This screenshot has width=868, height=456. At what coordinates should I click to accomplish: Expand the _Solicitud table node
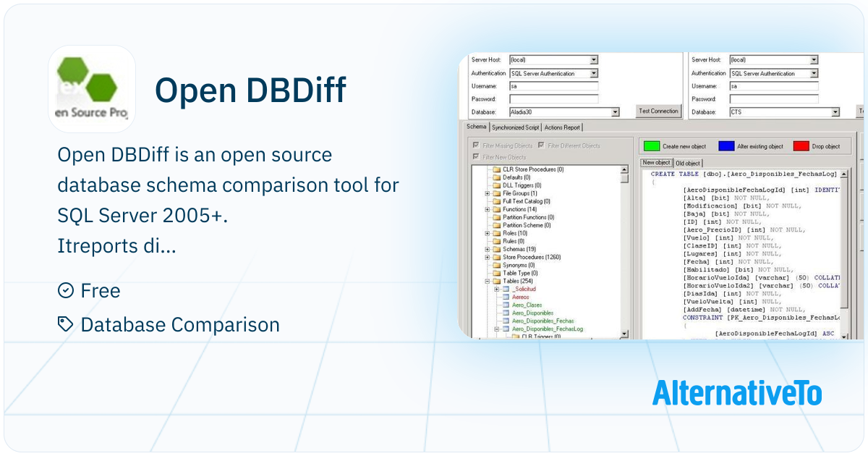tap(497, 289)
